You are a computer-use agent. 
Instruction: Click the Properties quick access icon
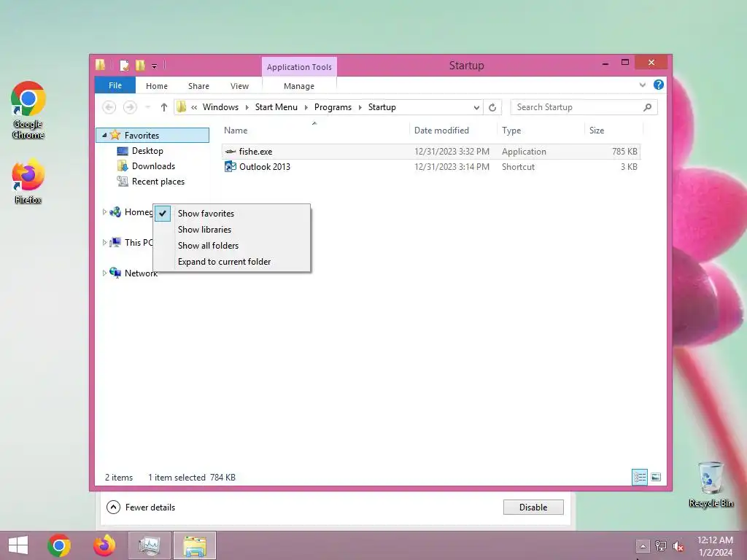[x=124, y=65]
